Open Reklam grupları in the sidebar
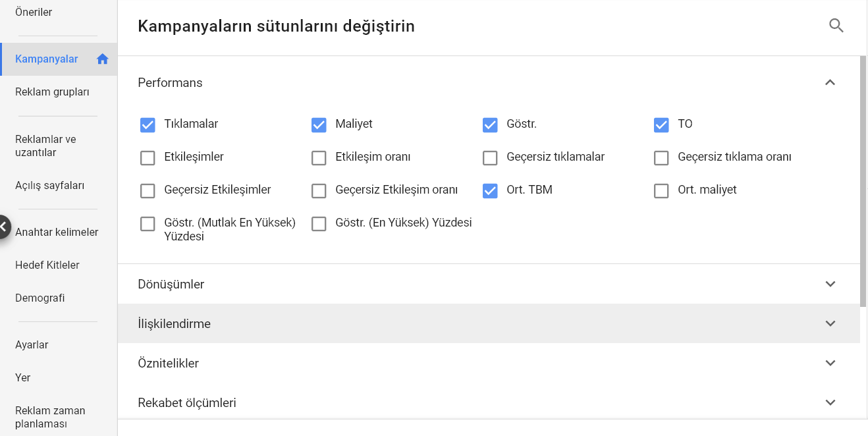Image resolution: width=868 pixels, height=436 pixels. point(52,92)
